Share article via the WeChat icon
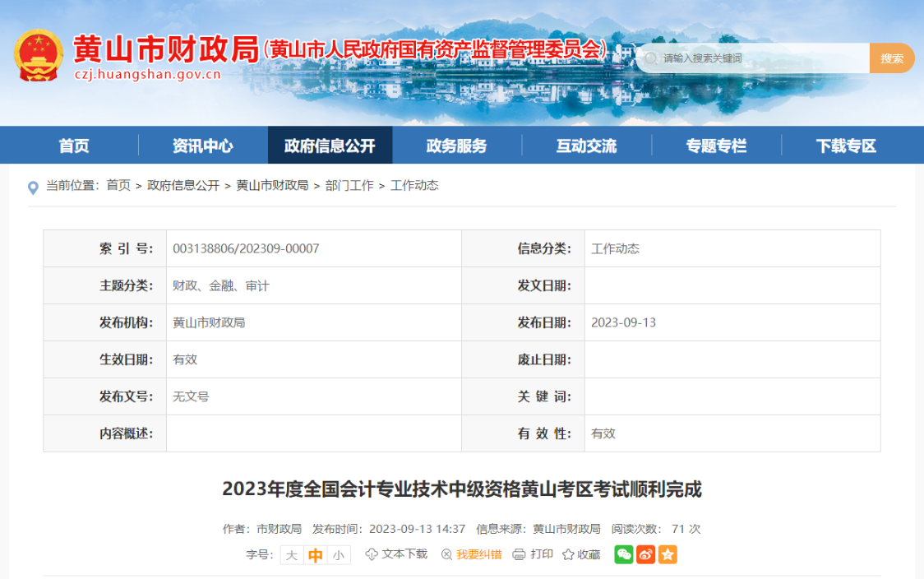Viewport: 924px width, 579px height. click(623, 554)
